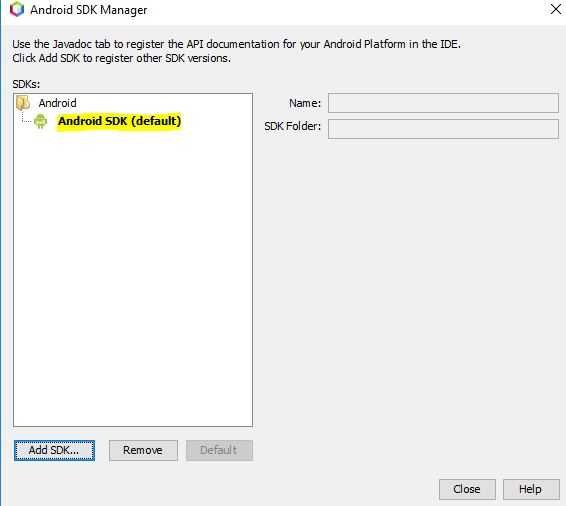Select the Android root tree node
This screenshot has height=506, width=566.
click(57, 103)
